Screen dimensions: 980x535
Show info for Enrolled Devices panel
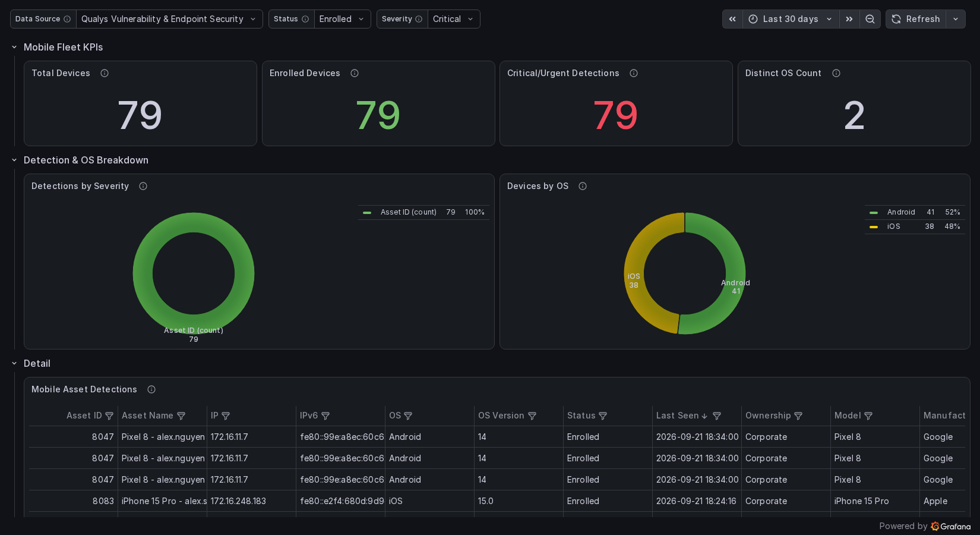pos(355,73)
